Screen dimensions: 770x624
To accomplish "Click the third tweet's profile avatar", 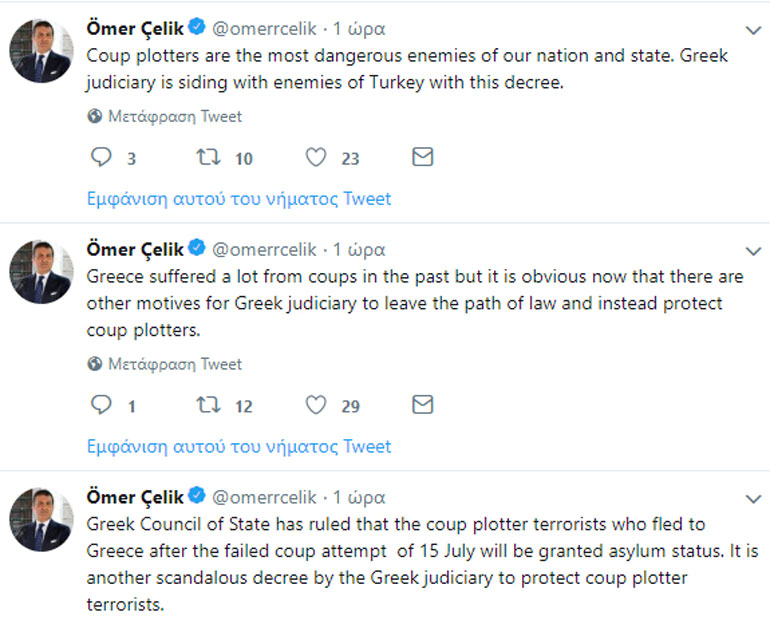I will tap(41, 518).
